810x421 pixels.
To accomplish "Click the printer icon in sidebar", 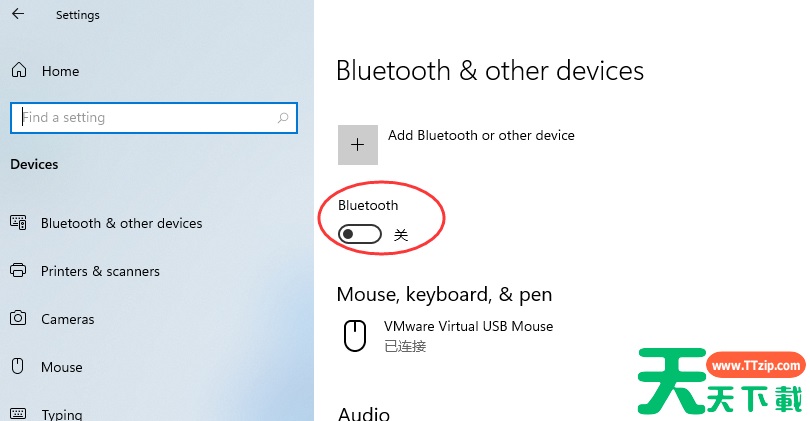I will click(x=18, y=271).
